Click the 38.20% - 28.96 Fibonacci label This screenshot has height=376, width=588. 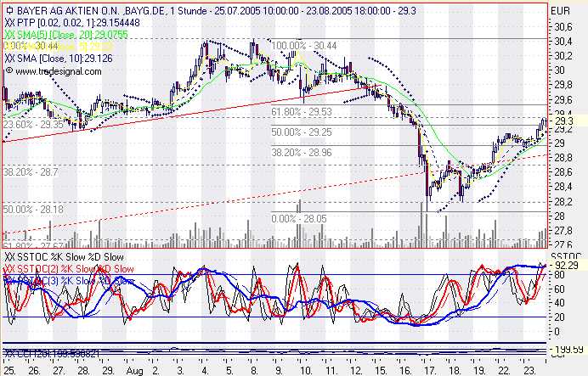click(x=302, y=153)
